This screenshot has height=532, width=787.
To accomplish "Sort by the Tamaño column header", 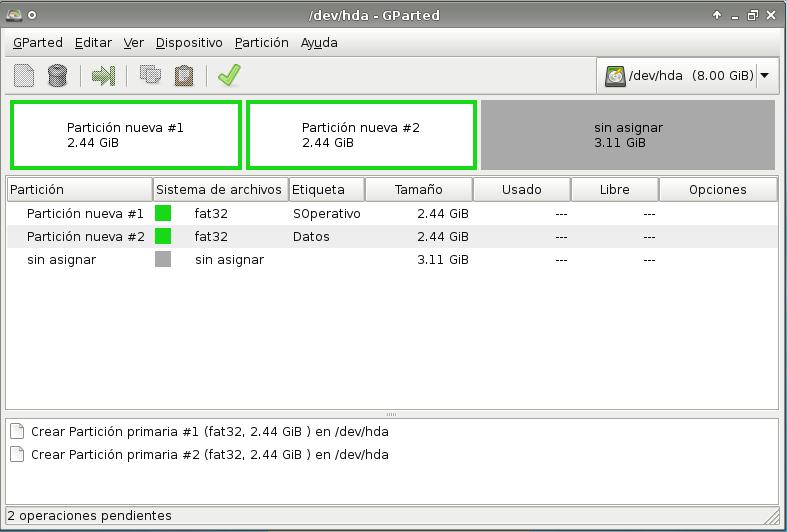I will [418, 189].
